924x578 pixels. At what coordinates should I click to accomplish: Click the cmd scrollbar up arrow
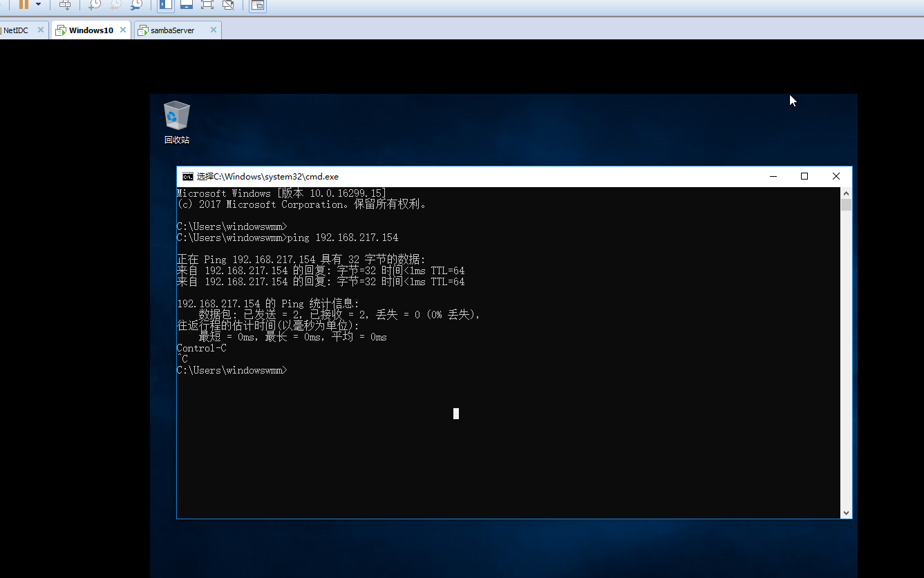pos(846,193)
